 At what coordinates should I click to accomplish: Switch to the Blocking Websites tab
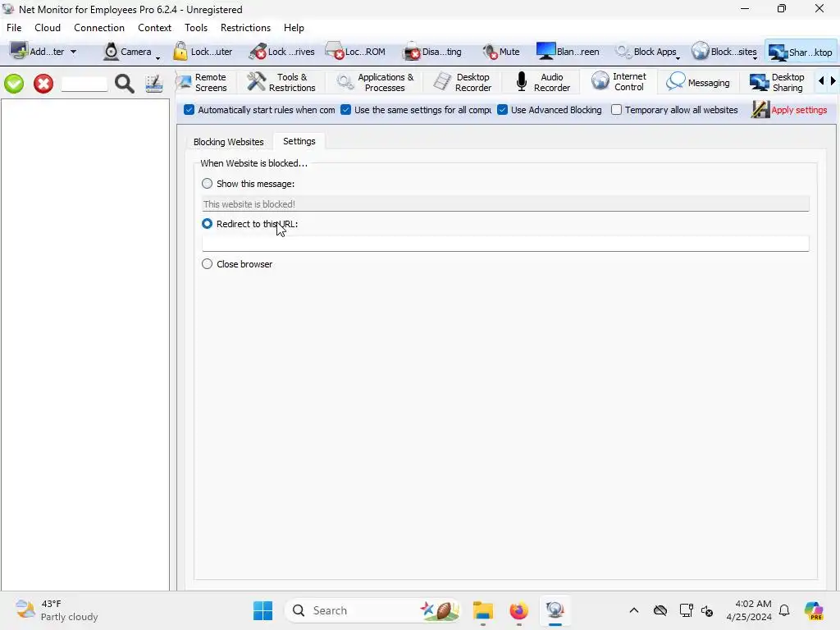[x=229, y=142]
